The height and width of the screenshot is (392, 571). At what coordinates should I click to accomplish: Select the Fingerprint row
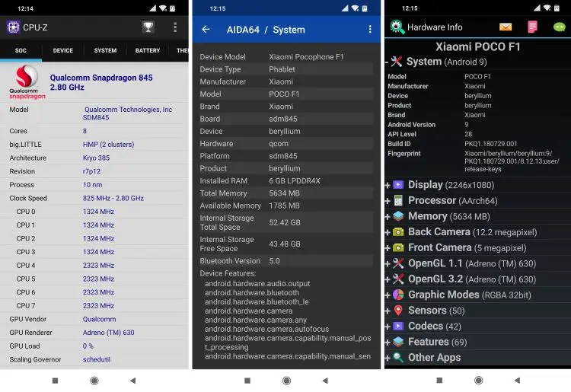coord(478,161)
